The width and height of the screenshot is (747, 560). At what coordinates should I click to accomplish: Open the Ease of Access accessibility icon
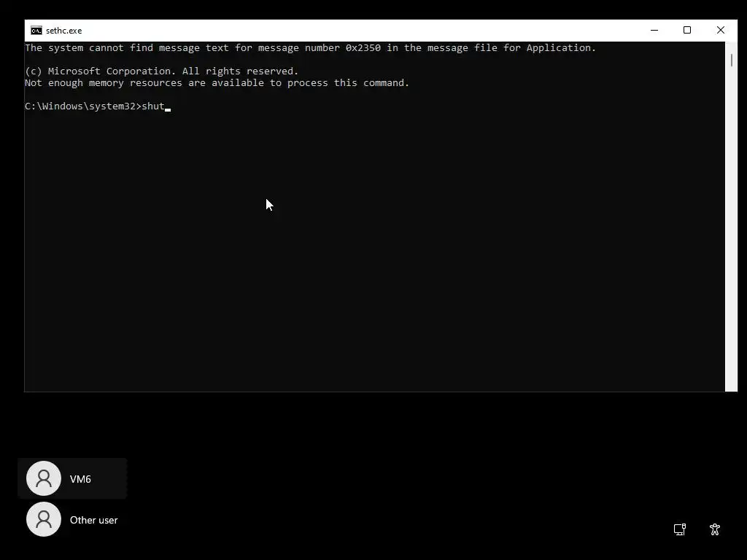(x=715, y=529)
